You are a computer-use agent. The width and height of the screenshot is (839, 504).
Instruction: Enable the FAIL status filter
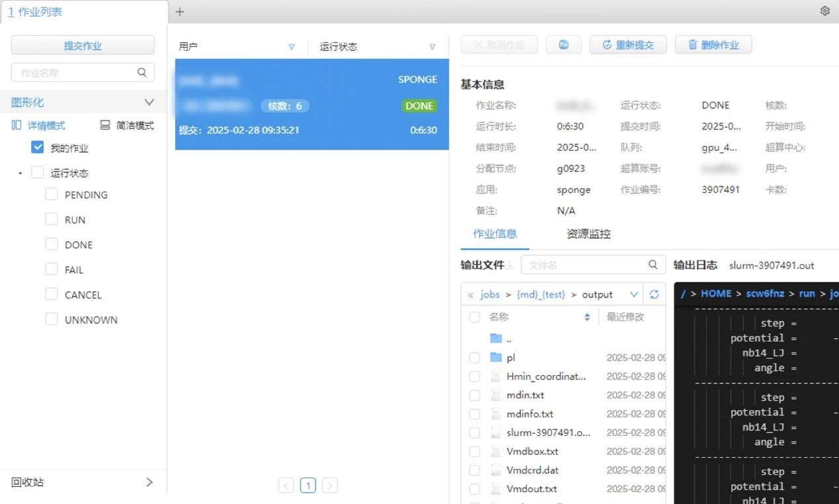(52, 269)
